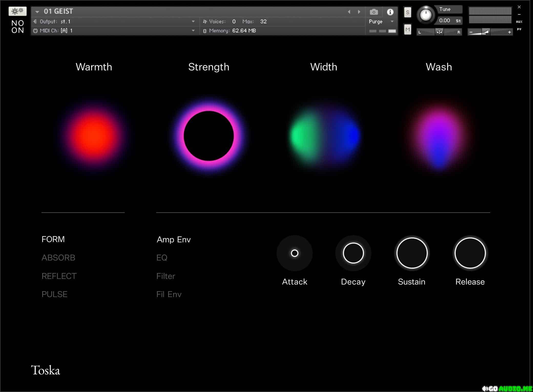Switch to the REFLECT page
The image size is (533, 392).
tap(59, 276)
